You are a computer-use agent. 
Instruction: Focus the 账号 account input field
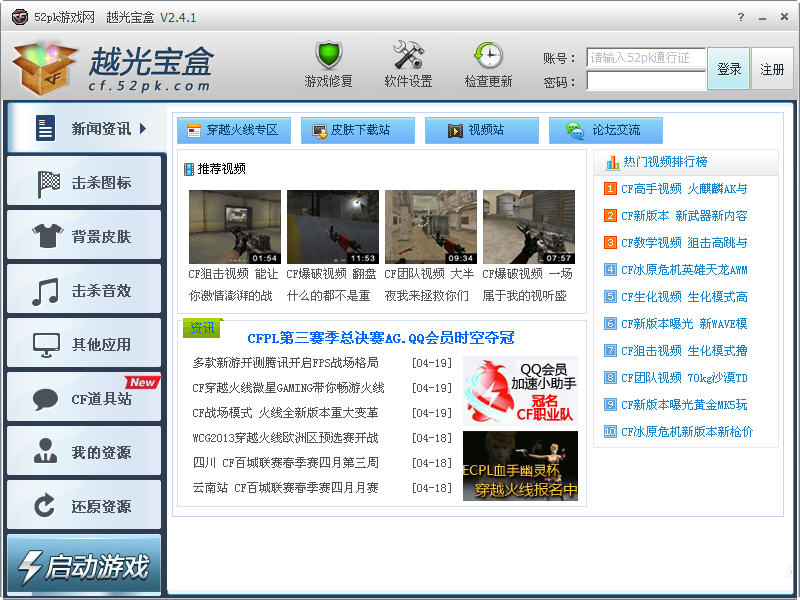[x=646, y=58]
